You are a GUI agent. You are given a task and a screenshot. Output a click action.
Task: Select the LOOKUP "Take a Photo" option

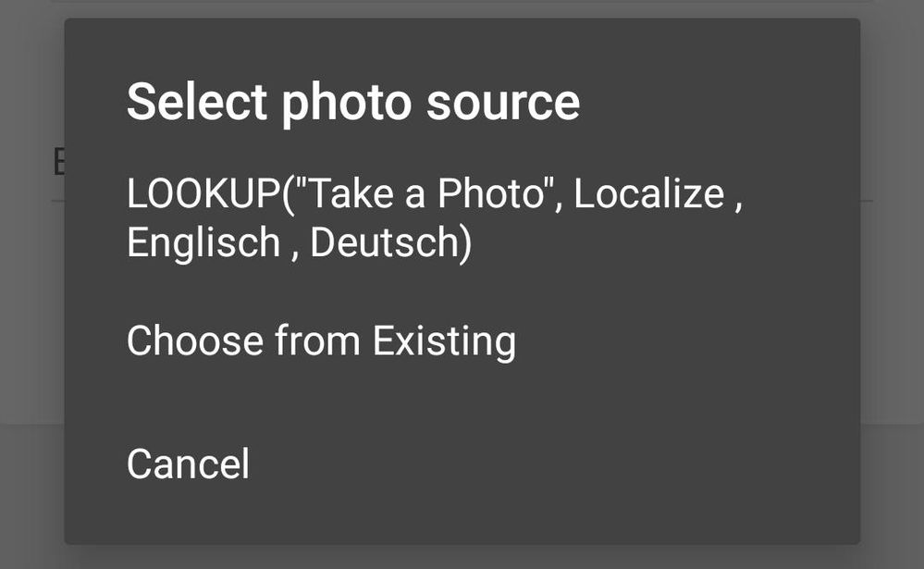click(x=435, y=217)
